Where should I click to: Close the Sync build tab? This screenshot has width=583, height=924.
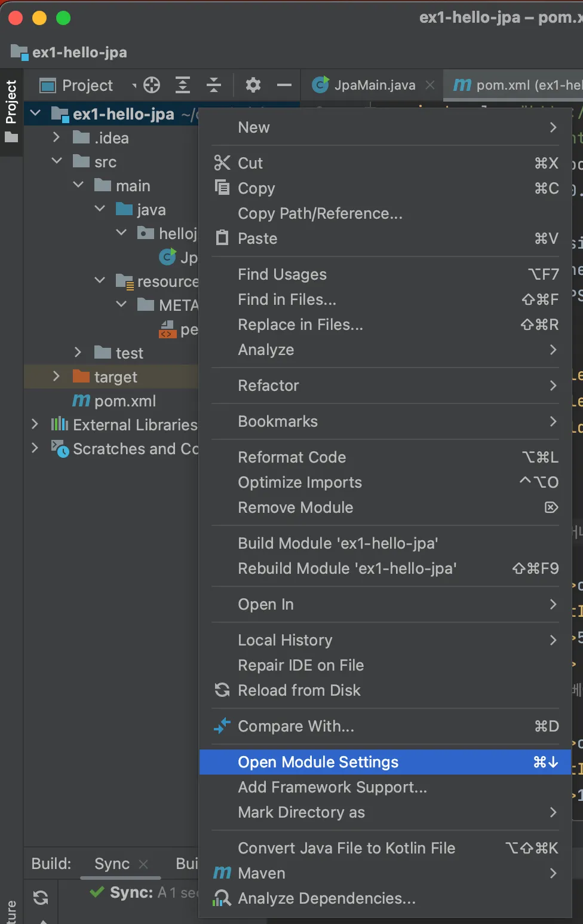click(x=143, y=864)
